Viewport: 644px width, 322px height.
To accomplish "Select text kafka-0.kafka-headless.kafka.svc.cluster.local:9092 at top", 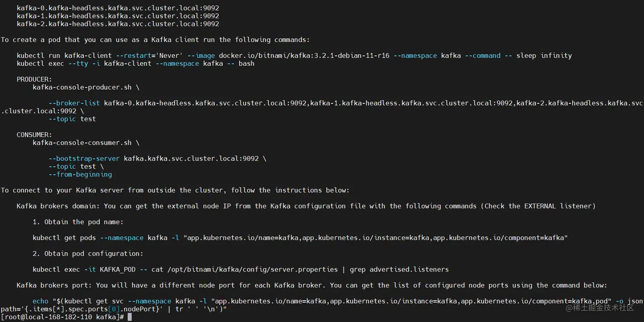I will coord(118,8).
